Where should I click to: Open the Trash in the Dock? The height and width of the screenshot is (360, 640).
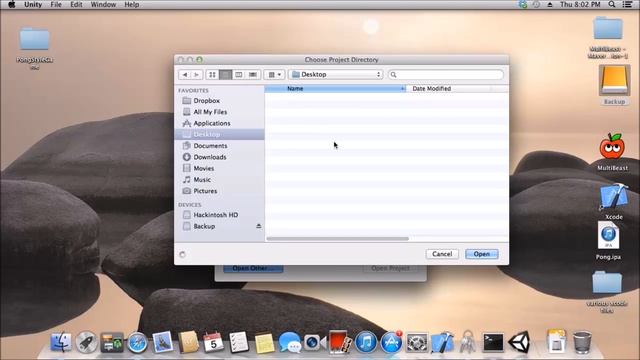(582, 342)
